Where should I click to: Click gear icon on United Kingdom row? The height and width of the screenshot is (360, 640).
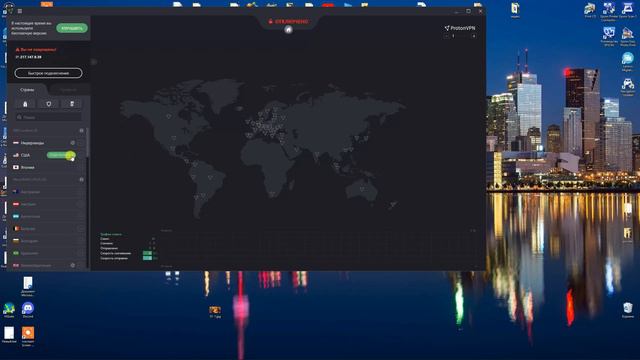tap(73, 265)
